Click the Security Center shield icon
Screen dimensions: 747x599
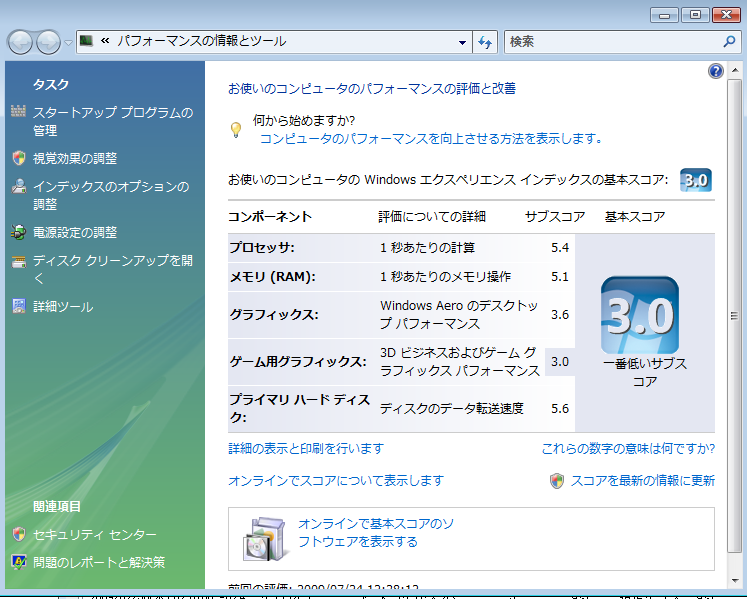19,535
